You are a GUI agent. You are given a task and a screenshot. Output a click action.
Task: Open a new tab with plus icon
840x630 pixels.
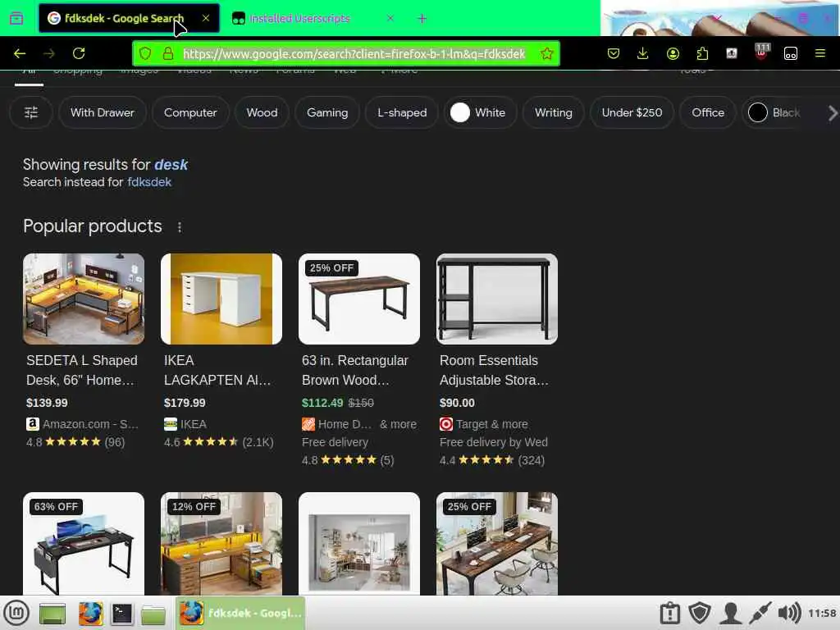pos(422,19)
